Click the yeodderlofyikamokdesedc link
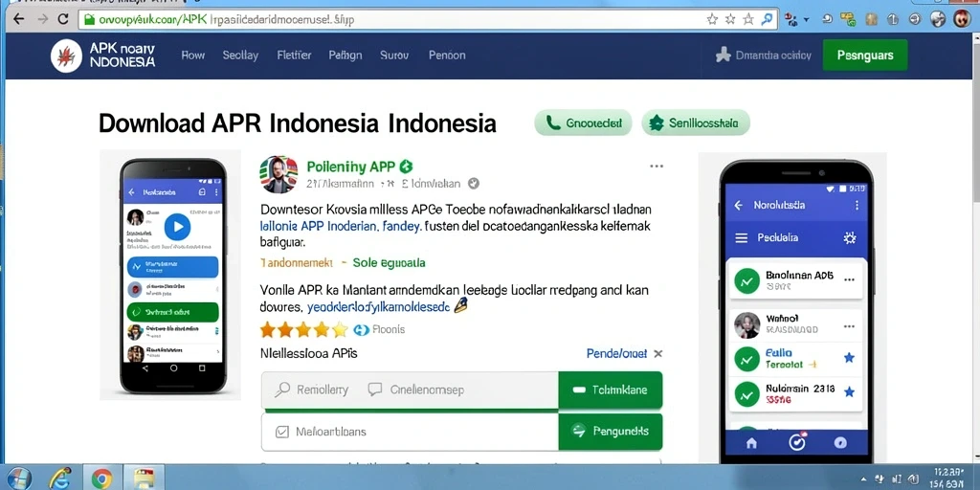 378,307
